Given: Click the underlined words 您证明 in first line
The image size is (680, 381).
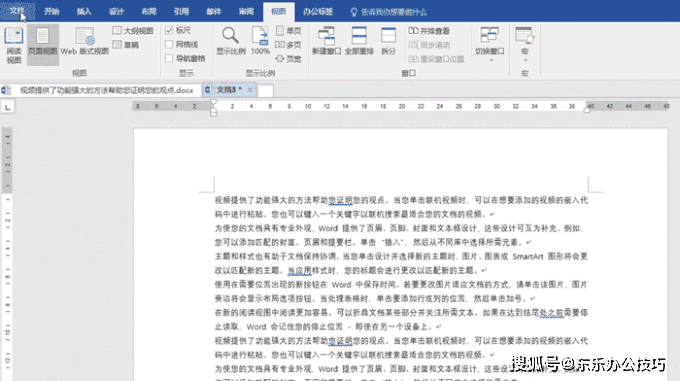Looking at the screenshot, I should point(340,200).
